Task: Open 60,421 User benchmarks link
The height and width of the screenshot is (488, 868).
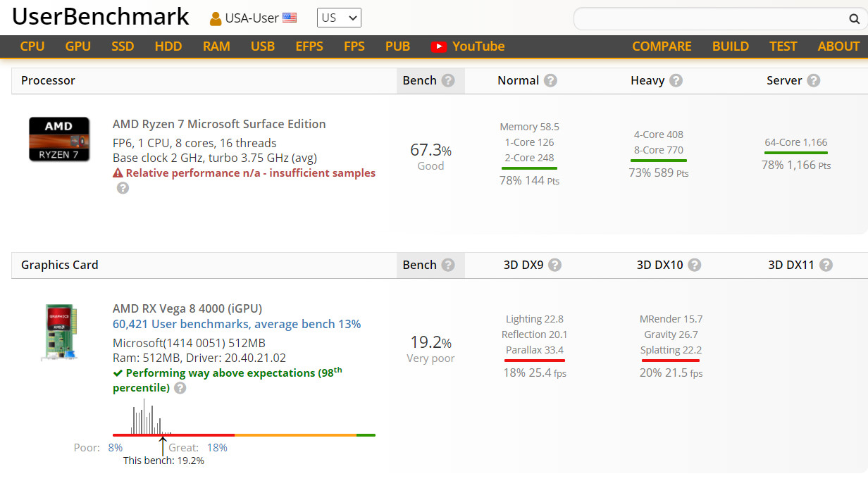Action: (x=237, y=324)
